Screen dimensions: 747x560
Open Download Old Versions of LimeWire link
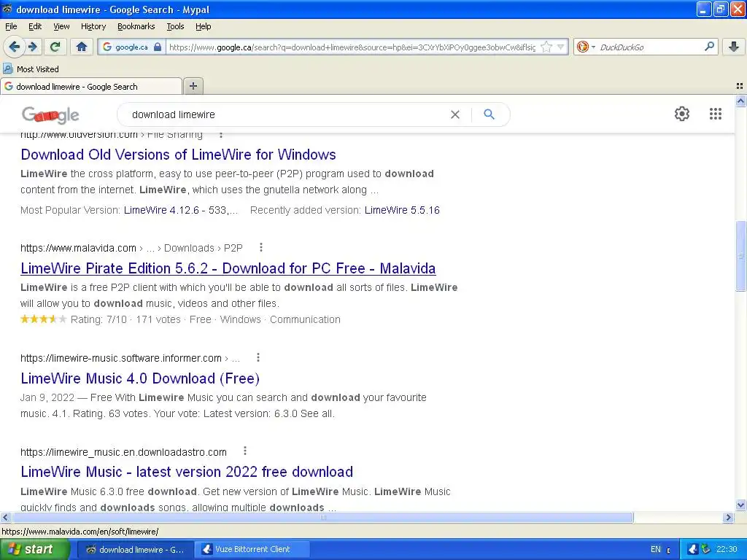click(178, 155)
